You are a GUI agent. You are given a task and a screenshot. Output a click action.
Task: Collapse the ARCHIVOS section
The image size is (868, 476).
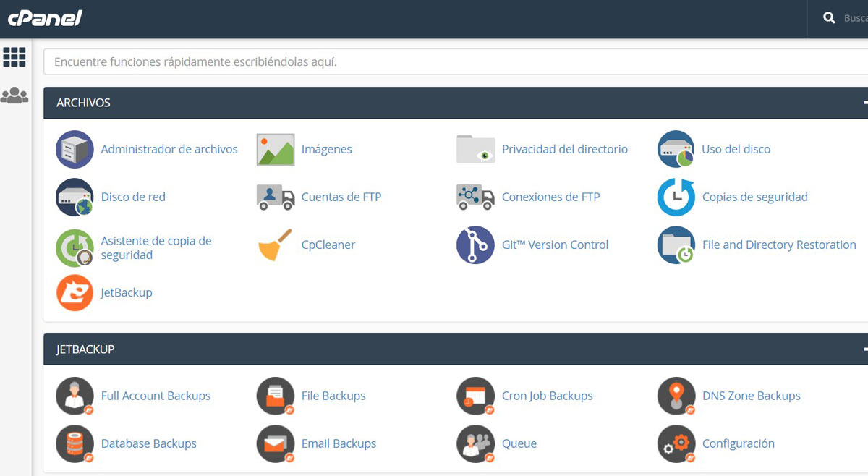click(865, 103)
